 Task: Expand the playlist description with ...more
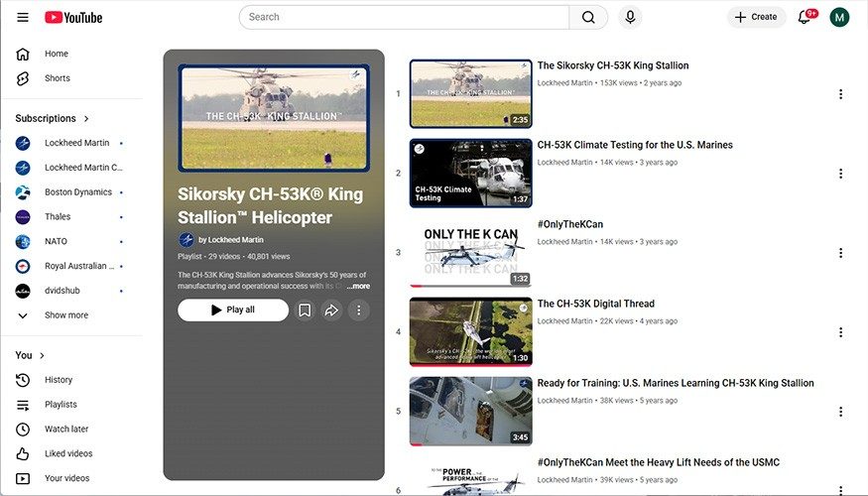(x=358, y=287)
